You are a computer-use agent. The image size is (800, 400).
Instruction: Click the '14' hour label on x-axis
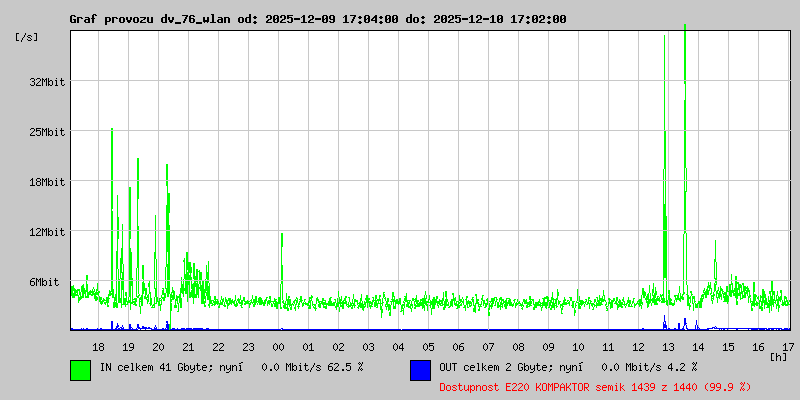coord(698,347)
